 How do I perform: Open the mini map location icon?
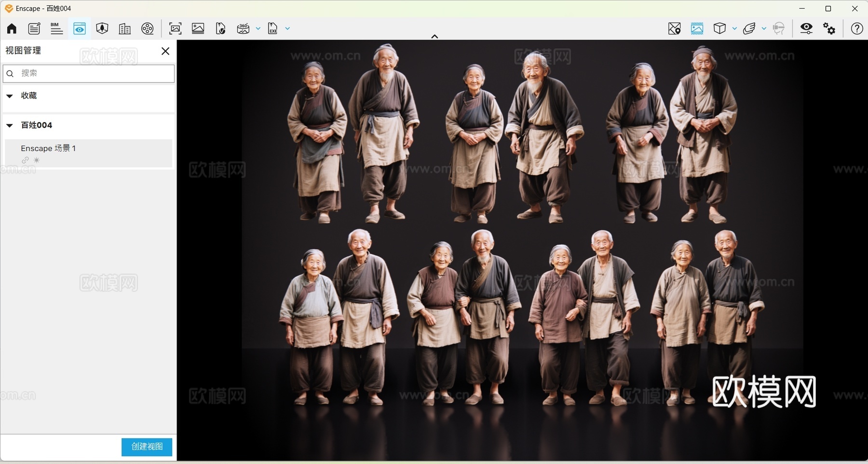coord(675,28)
